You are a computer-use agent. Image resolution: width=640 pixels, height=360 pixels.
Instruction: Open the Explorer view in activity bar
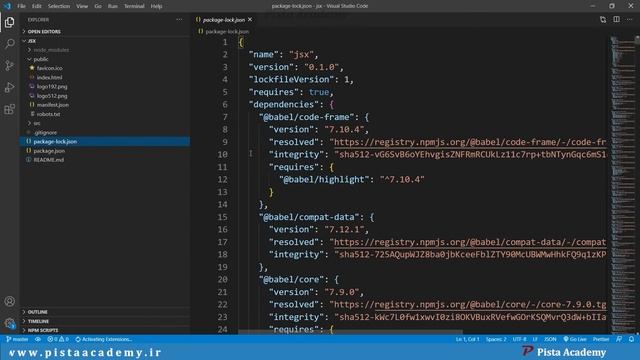coord(9,22)
